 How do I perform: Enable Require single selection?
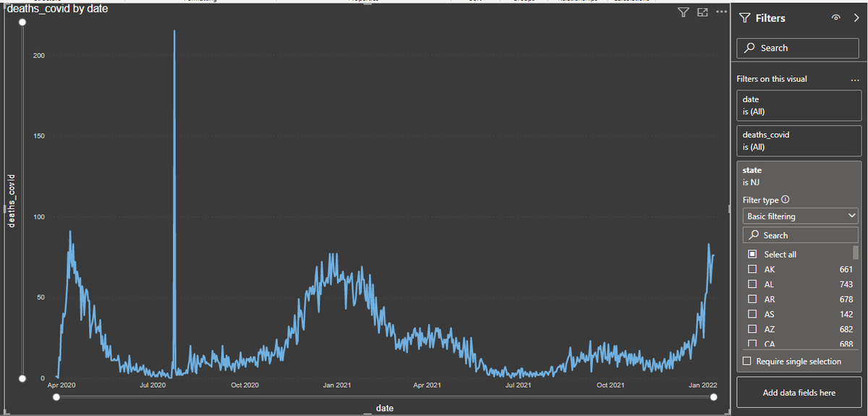pyautogui.click(x=747, y=361)
